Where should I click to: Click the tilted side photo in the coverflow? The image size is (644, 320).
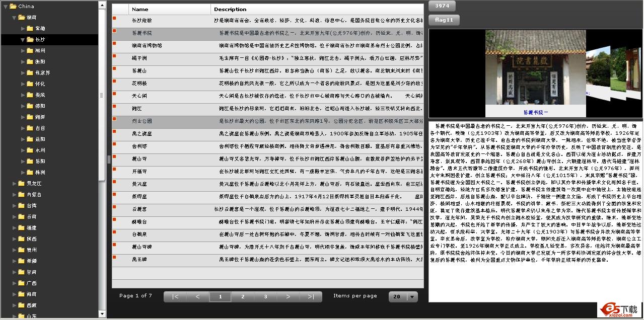(x=598, y=72)
